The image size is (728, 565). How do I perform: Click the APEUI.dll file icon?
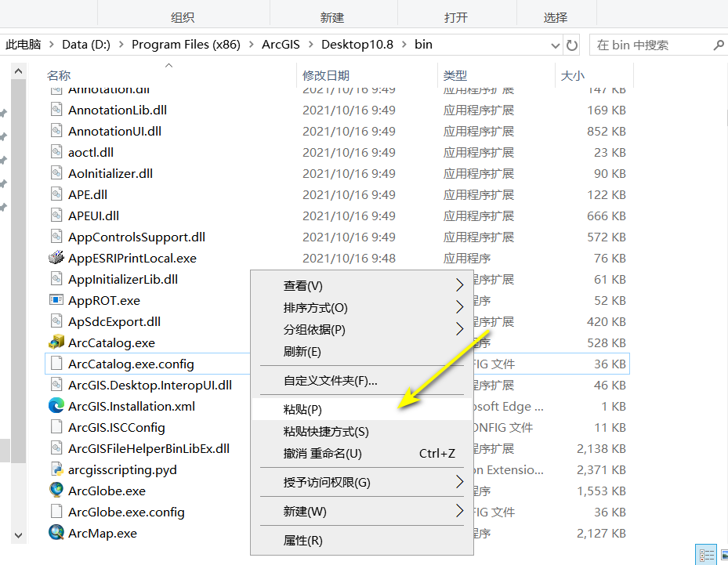56,215
